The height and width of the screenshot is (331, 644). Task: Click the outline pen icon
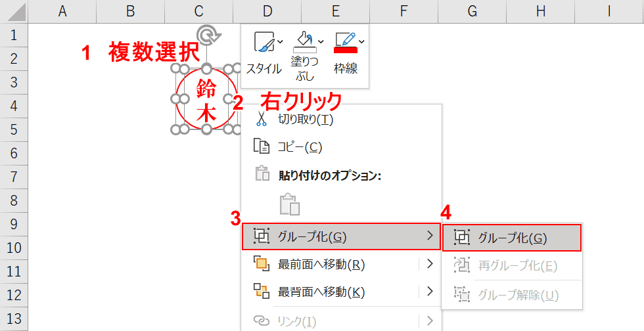346,40
